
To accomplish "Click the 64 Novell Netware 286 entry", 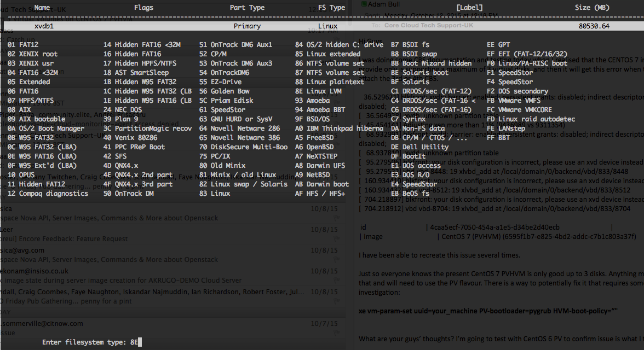I will pos(239,129).
